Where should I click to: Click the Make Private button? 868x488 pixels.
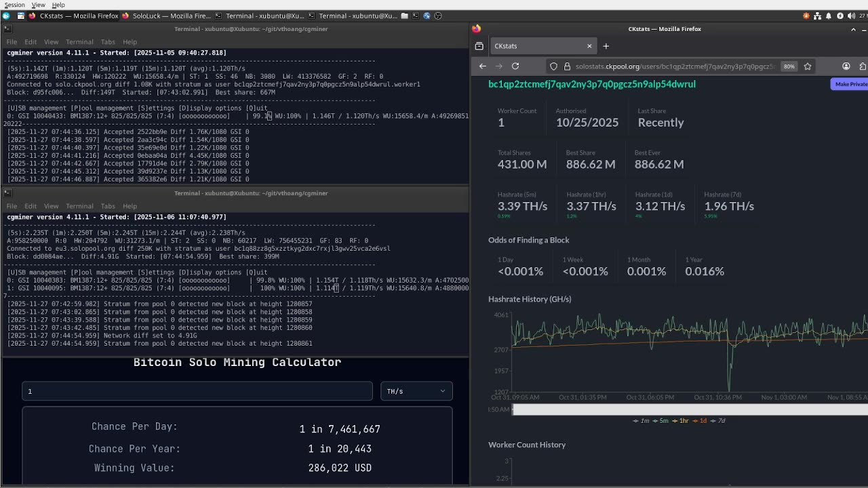850,84
